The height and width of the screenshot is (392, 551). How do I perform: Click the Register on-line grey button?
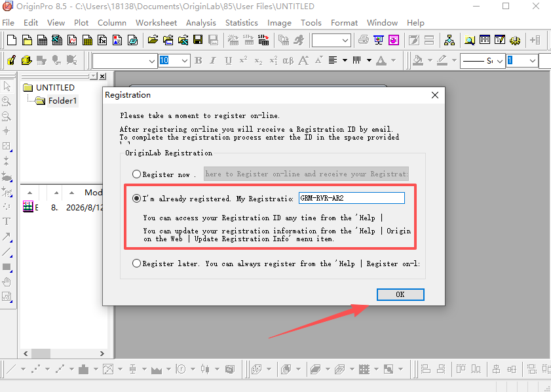pyautogui.click(x=306, y=174)
